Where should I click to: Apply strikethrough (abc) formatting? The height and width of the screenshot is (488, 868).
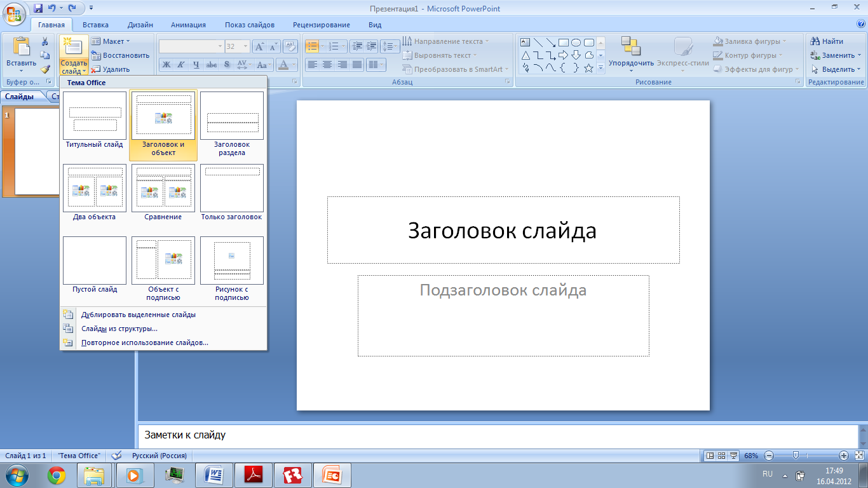click(x=211, y=65)
